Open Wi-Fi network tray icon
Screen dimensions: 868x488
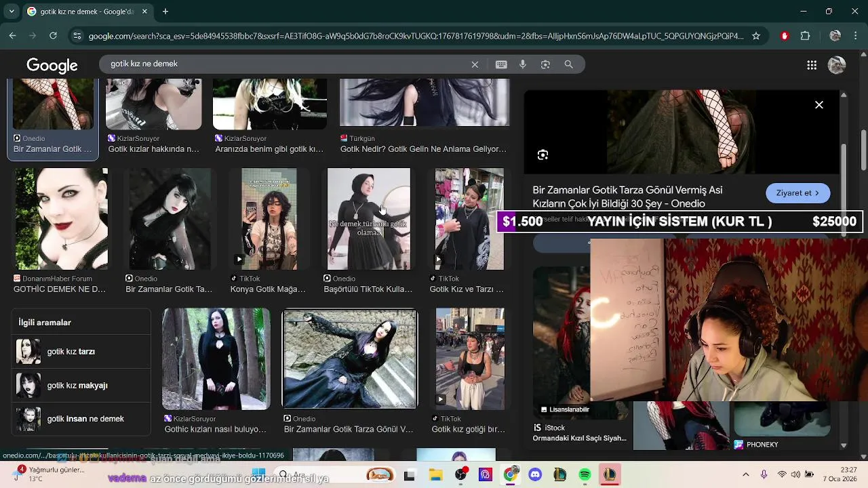pyautogui.click(x=782, y=475)
